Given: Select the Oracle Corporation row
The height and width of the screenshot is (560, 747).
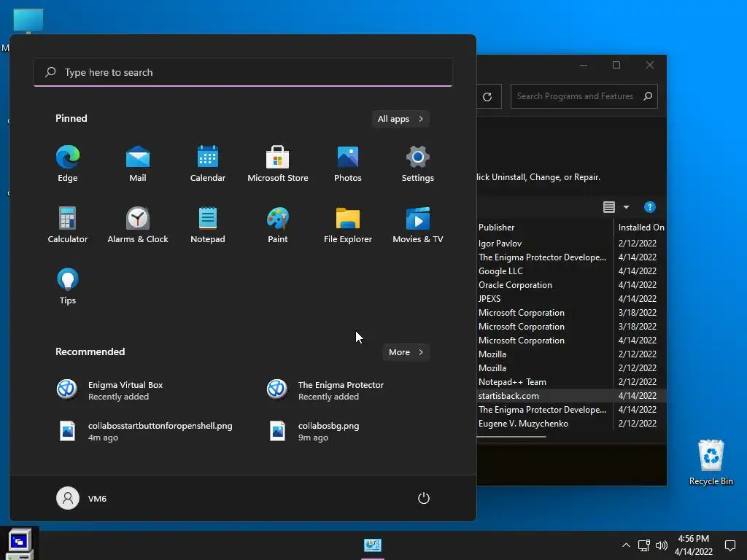Looking at the screenshot, I should coord(571,285).
